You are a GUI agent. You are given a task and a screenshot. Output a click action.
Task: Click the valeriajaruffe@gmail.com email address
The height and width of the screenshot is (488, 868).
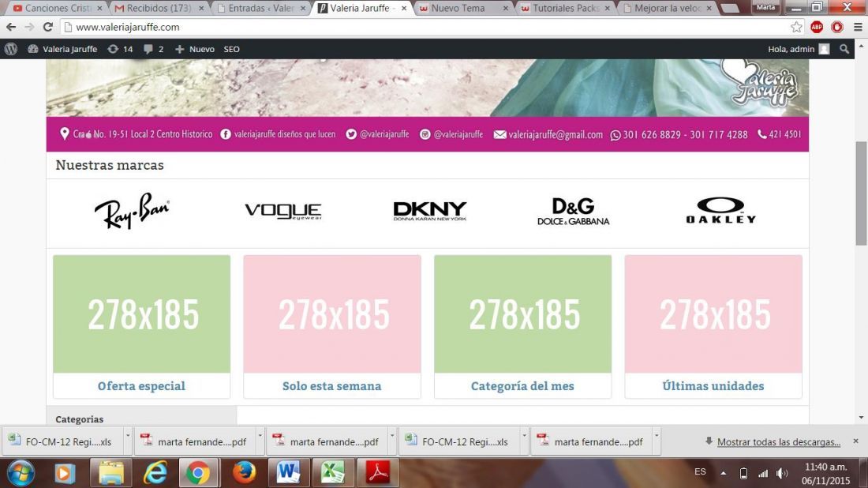[556, 134]
